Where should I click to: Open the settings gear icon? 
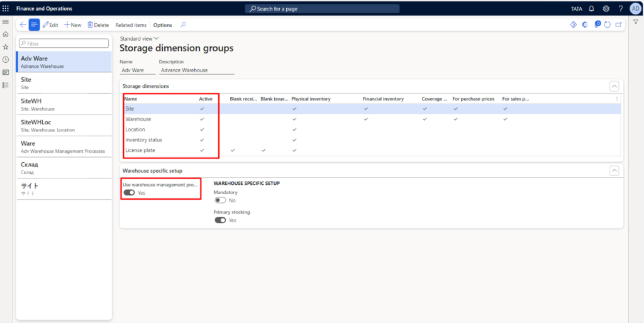pyautogui.click(x=606, y=8)
